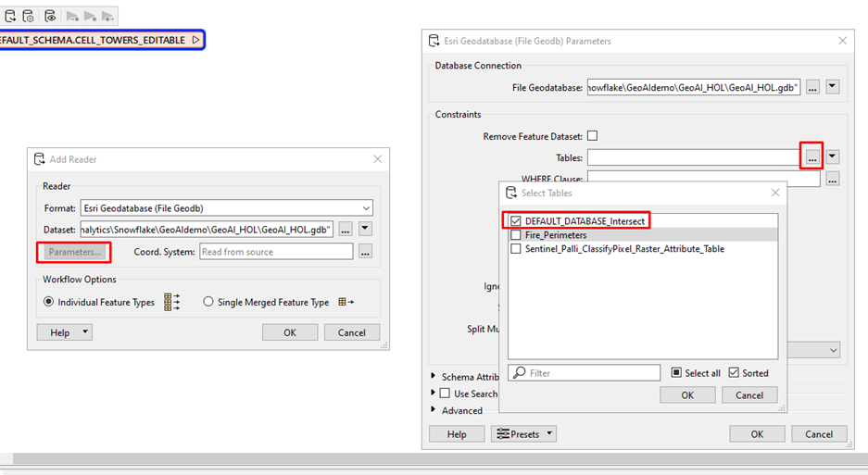Toggle the Select all checkbox
868x475 pixels.
676,372
